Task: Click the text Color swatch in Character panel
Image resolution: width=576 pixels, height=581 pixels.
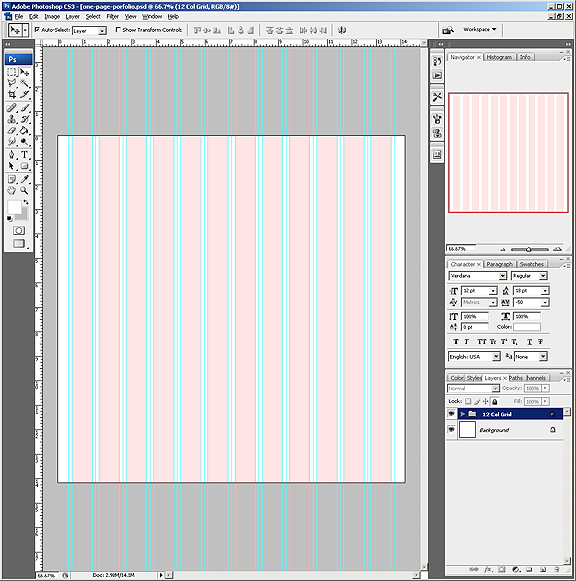Action: pos(527,327)
